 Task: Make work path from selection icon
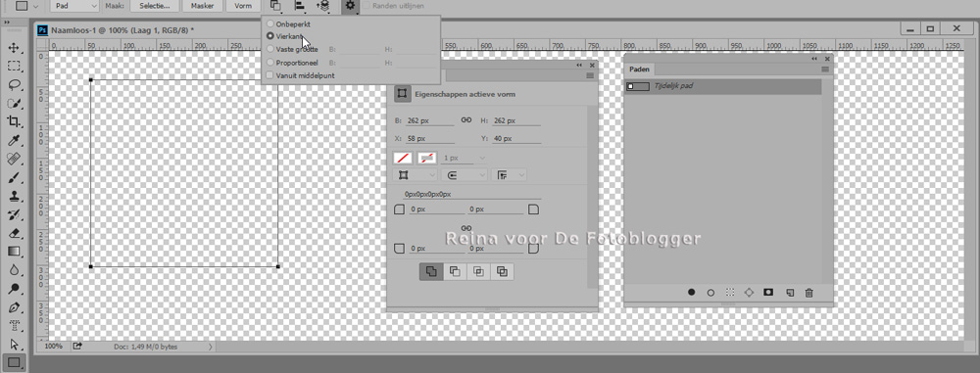tap(749, 292)
